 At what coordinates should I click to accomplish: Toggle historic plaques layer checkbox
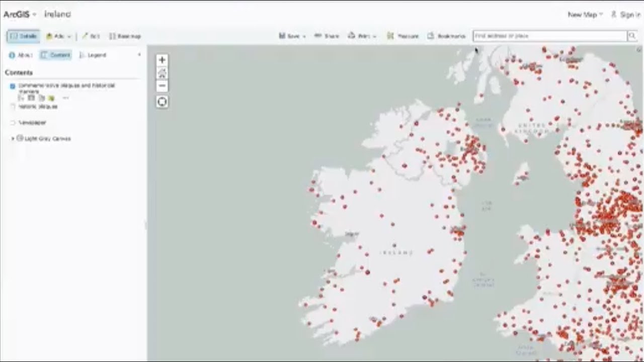[13, 107]
